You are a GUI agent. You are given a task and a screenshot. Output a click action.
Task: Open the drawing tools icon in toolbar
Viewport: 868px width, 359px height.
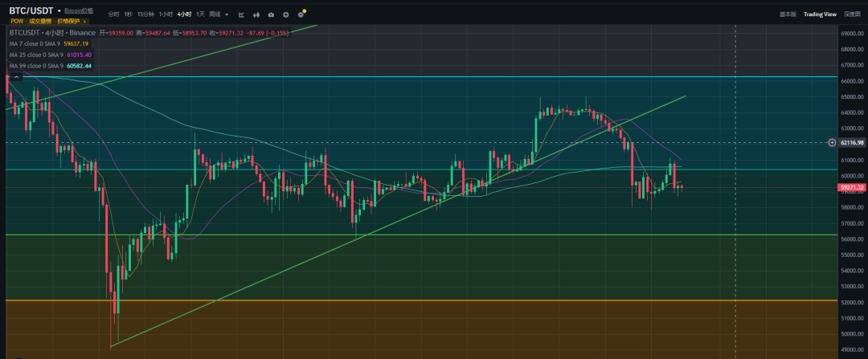coord(243,14)
